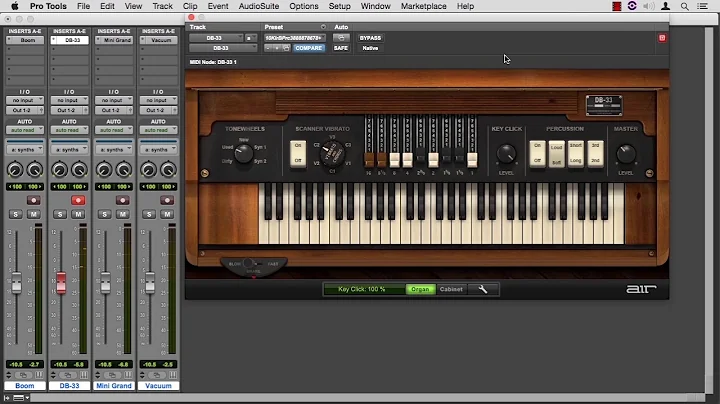Open Spotlight search in the menu bar
This screenshot has width=720, height=404.
tap(685, 6)
